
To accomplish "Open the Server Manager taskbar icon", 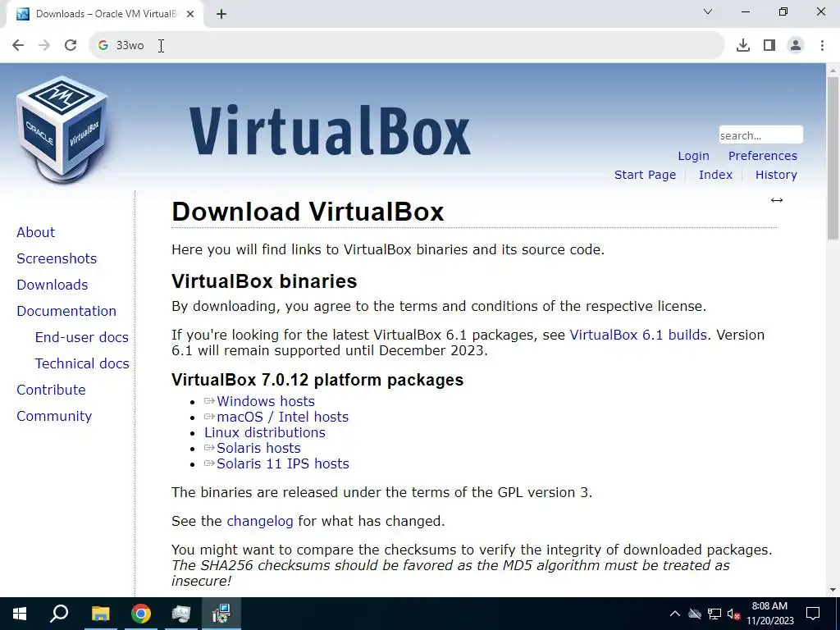I will point(181,614).
